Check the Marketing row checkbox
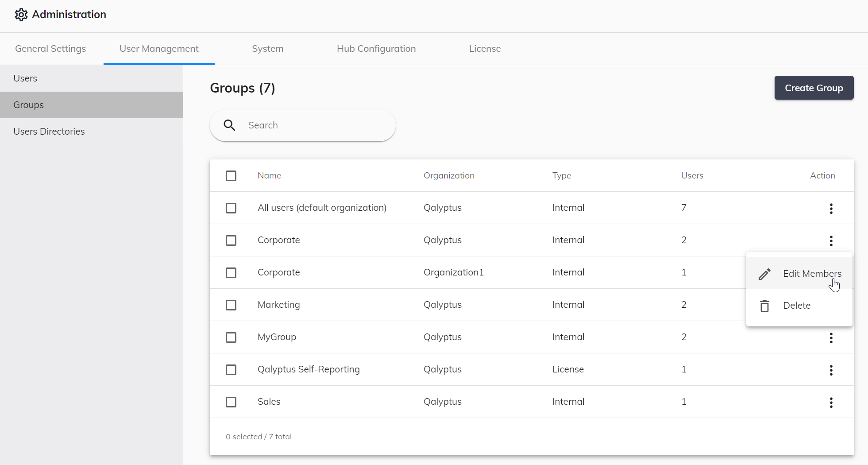 pyautogui.click(x=231, y=305)
